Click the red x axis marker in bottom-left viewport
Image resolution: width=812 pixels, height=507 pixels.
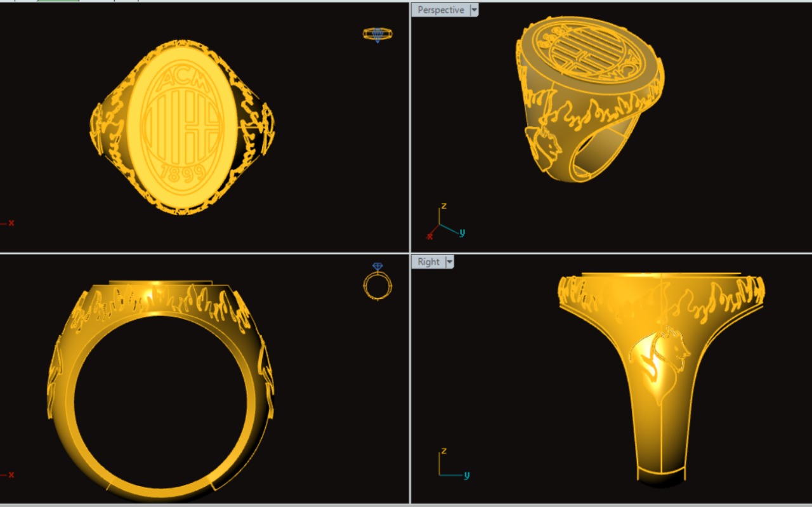(x=11, y=475)
